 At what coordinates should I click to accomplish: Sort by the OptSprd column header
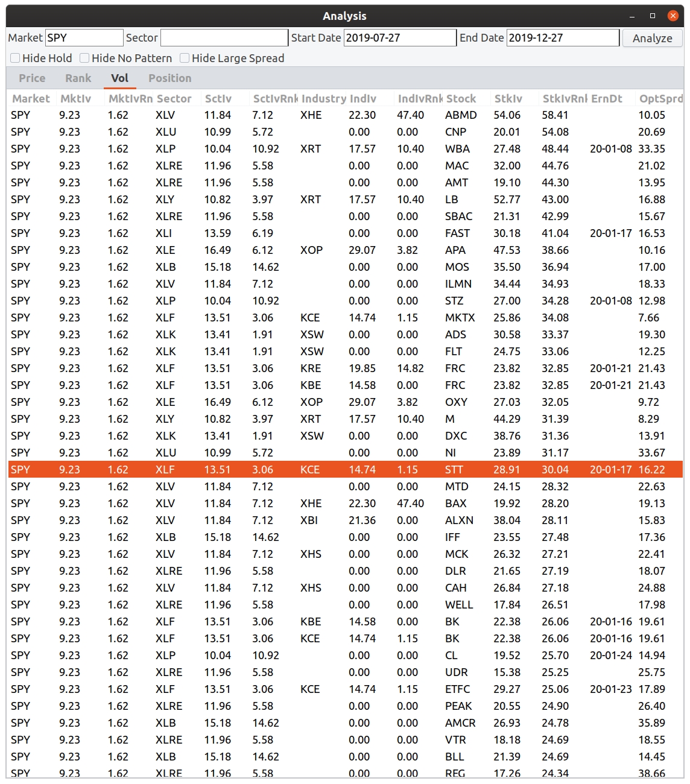tap(660, 98)
